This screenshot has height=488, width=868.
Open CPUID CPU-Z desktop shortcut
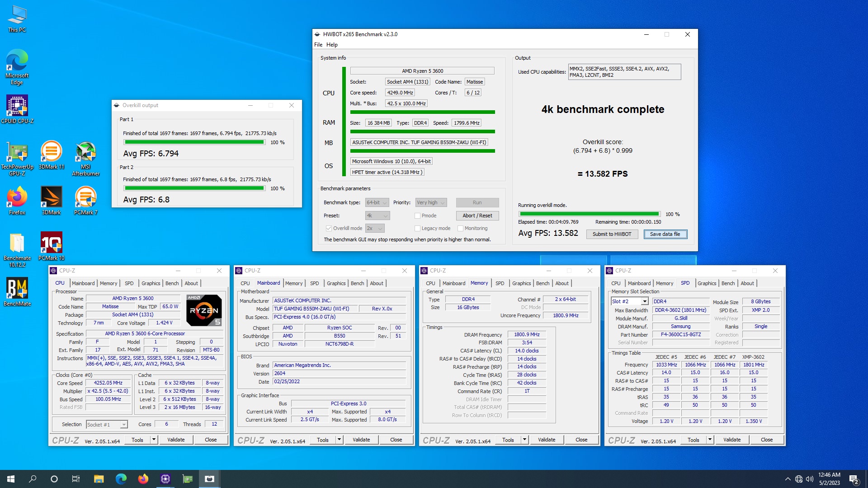[17, 109]
